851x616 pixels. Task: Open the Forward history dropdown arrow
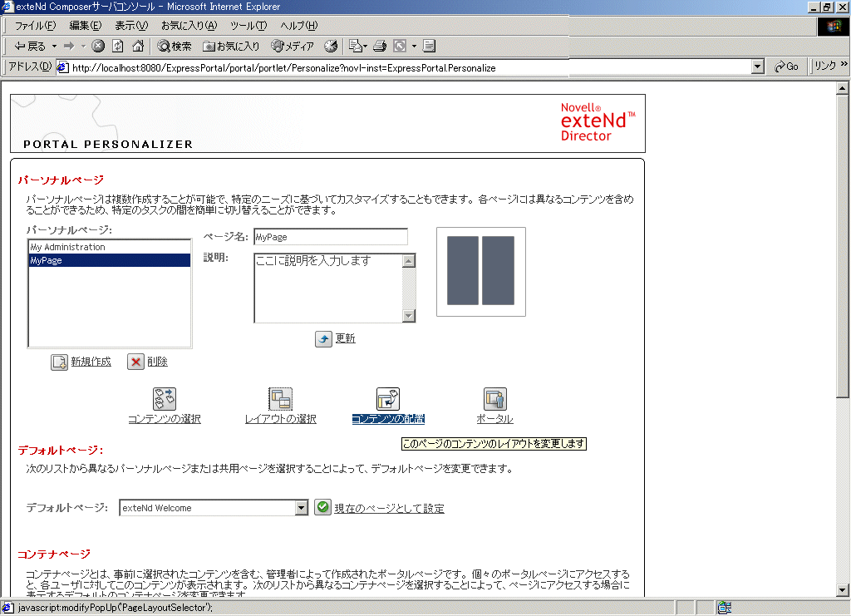pos(83,46)
